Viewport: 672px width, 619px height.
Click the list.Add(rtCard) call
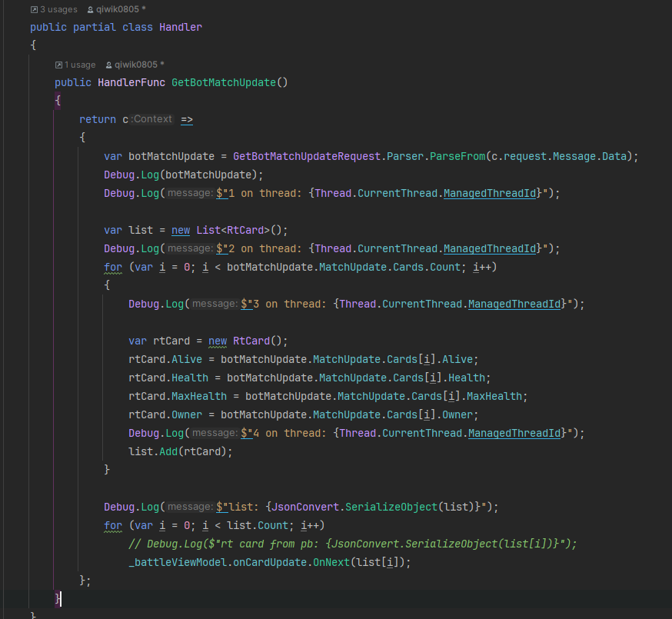181,451
